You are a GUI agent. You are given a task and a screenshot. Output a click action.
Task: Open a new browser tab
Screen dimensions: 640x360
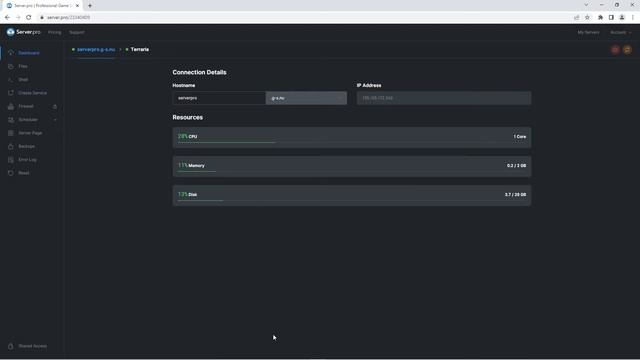coord(90,6)
